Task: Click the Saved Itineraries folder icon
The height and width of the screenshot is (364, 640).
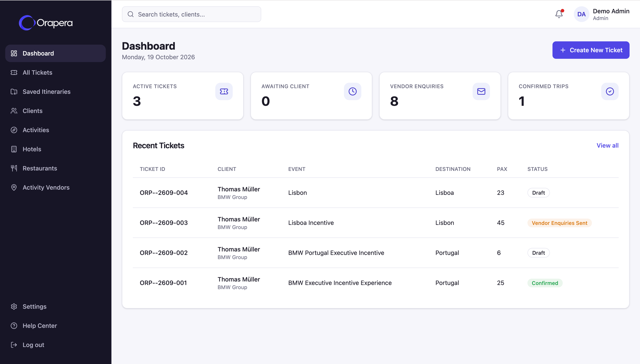Action: pos(14,92)
